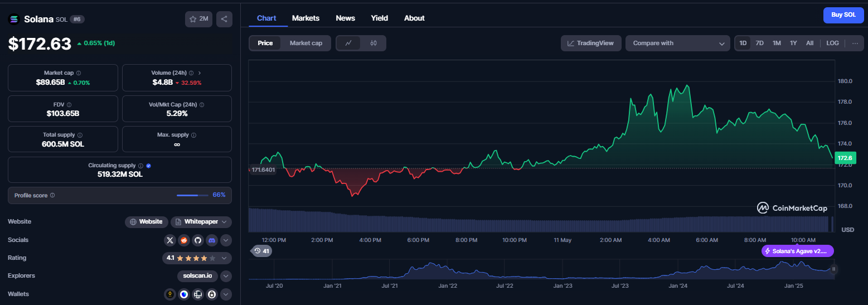This screenshot has height=305, width=868.
Task: Open the Discord social icon
Action: pos(211,240)
